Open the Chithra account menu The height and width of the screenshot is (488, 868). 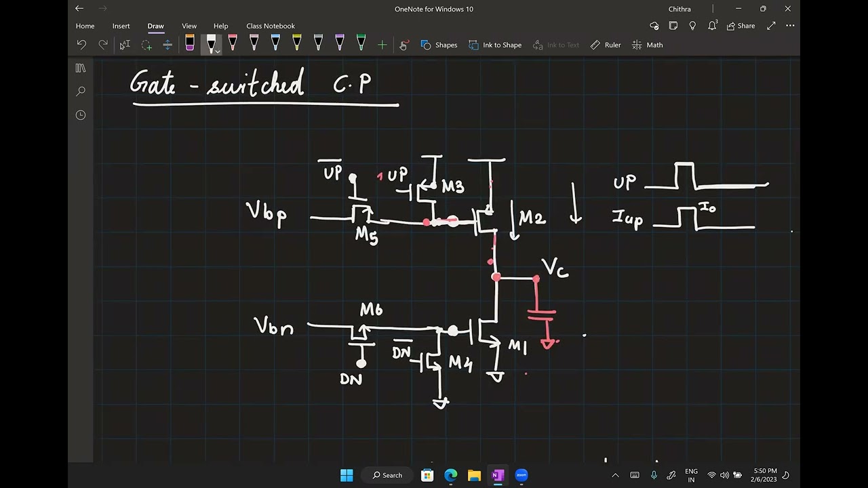679,9
